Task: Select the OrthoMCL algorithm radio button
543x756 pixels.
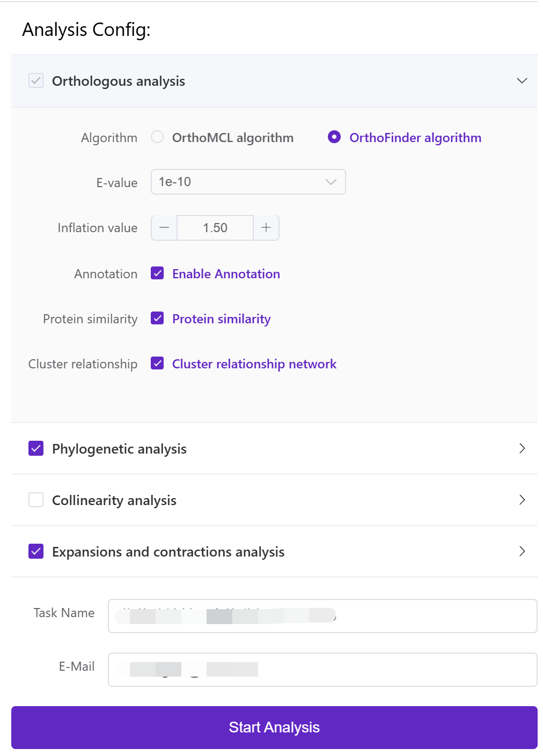Action: pyautogui.click(x=157, y=137)
